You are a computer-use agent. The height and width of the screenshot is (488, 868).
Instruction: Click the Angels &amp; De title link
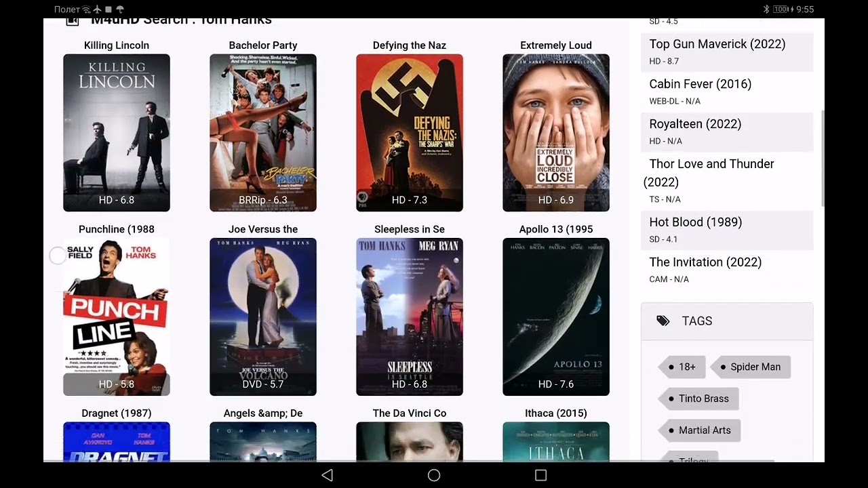263,413
